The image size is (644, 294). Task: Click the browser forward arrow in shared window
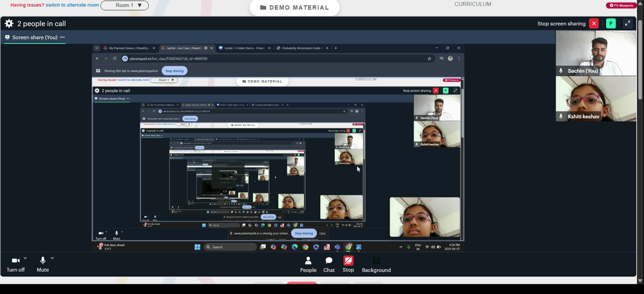[x=106, y=59]
